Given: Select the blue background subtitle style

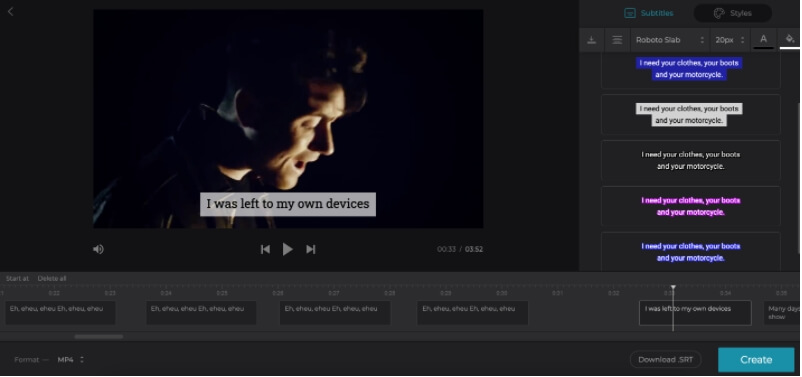Looking at the screenshot, I should (x=690, y=69).
